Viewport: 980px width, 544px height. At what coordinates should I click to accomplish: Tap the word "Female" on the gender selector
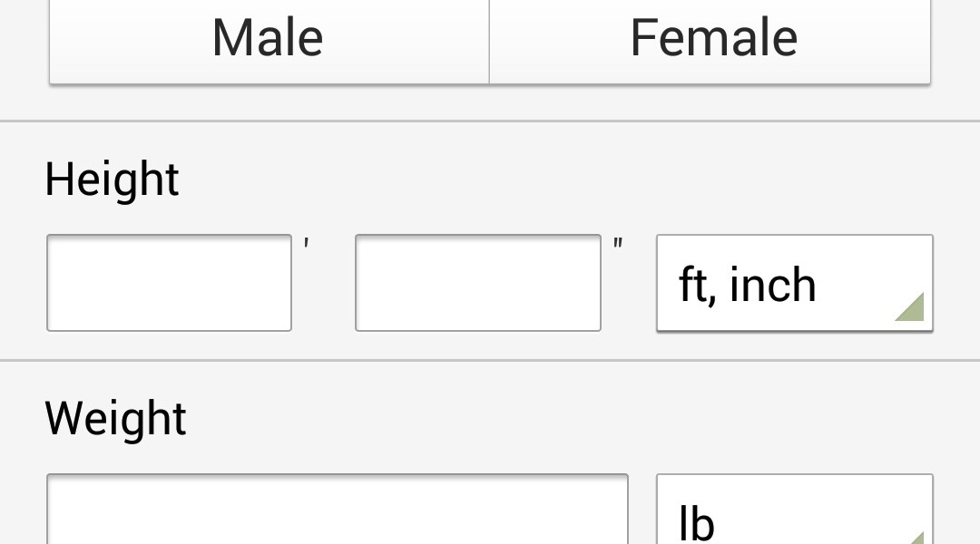pyautogui.click(x=714, y=38)
